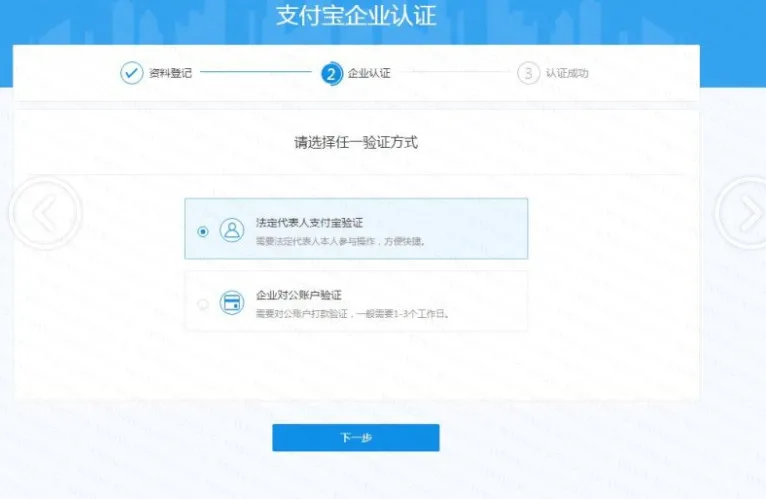Click the step 3 circle icon

point(528,73)
